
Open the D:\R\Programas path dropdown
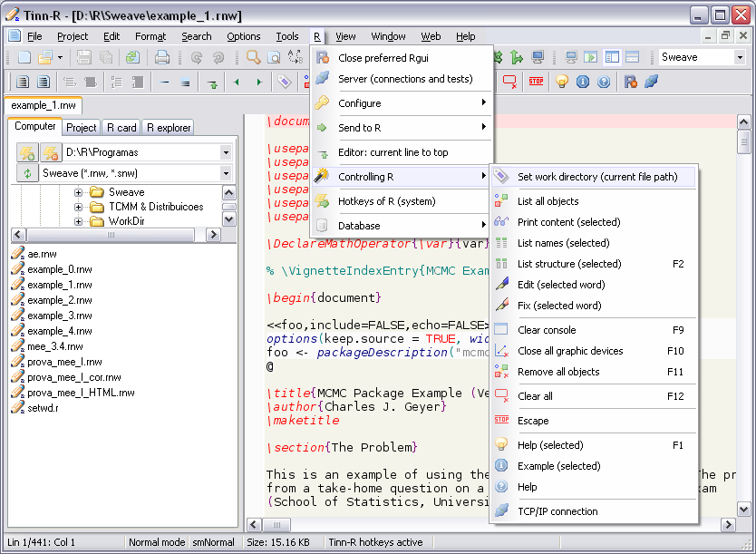click(x=226, y=153)
